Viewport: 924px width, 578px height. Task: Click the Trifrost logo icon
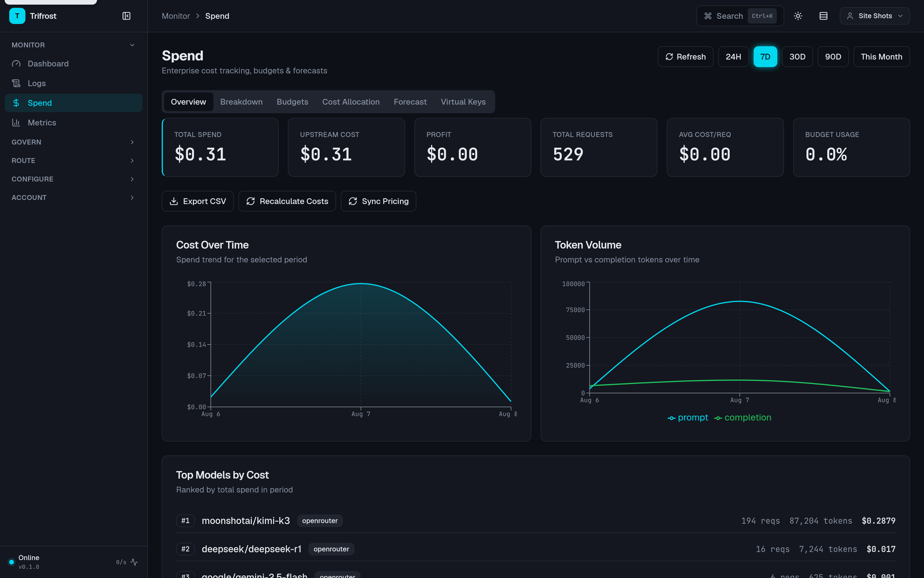point(17,16)
